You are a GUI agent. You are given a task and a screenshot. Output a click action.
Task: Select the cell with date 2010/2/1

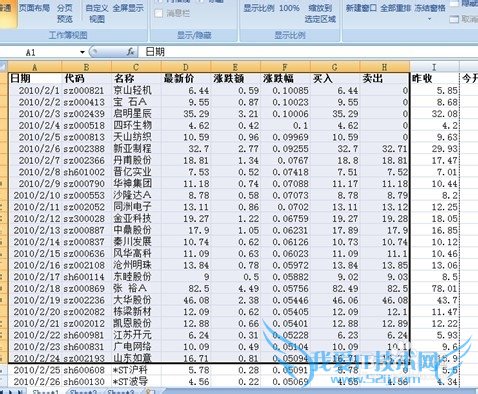35,90
